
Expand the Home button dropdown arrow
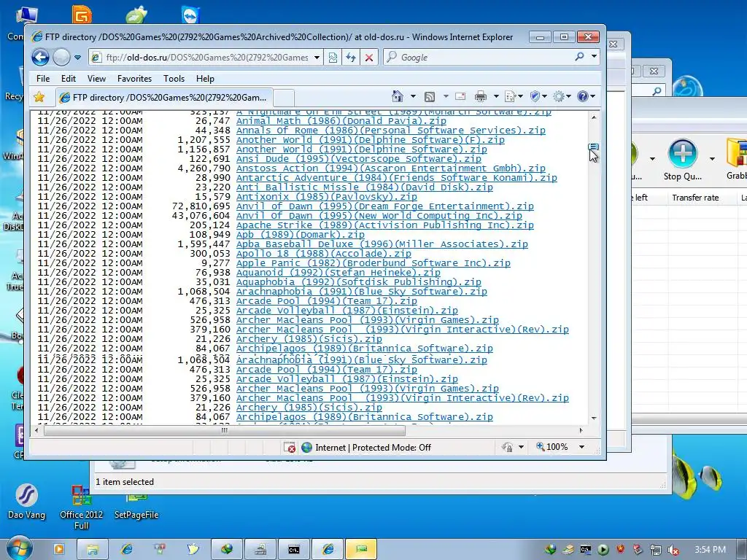(x=413, y=97)
